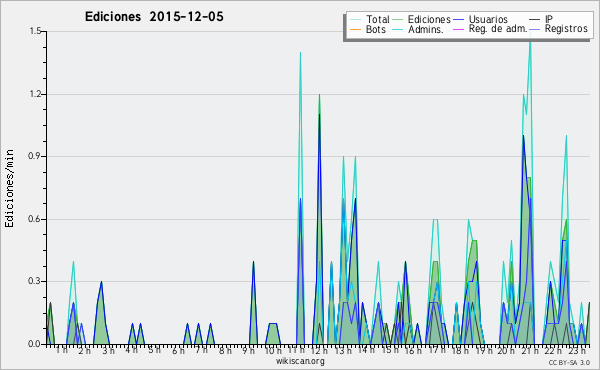This screenshot has width=600, height=370.
Task: Click the '20 h' x-axis label
Action: pyautogui.click(x=506, y=350)
